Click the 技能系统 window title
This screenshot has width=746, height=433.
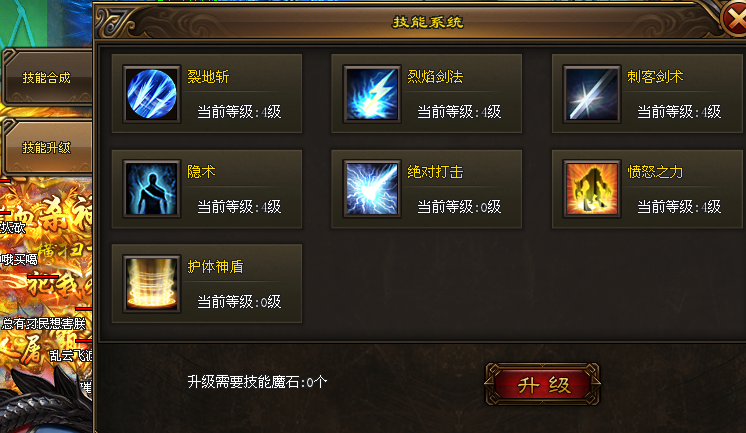pyautogui.click(x=428, y=22)
